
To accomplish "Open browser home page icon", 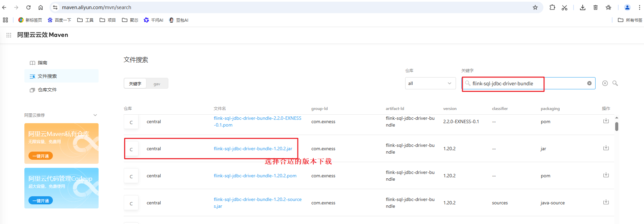I will [x=41, y=7].
